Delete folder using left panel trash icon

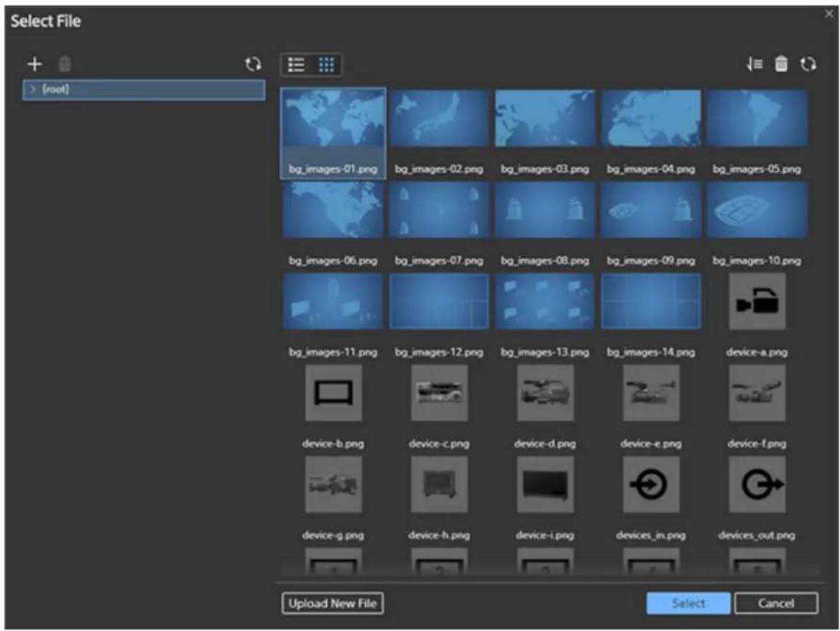point(65,64)
